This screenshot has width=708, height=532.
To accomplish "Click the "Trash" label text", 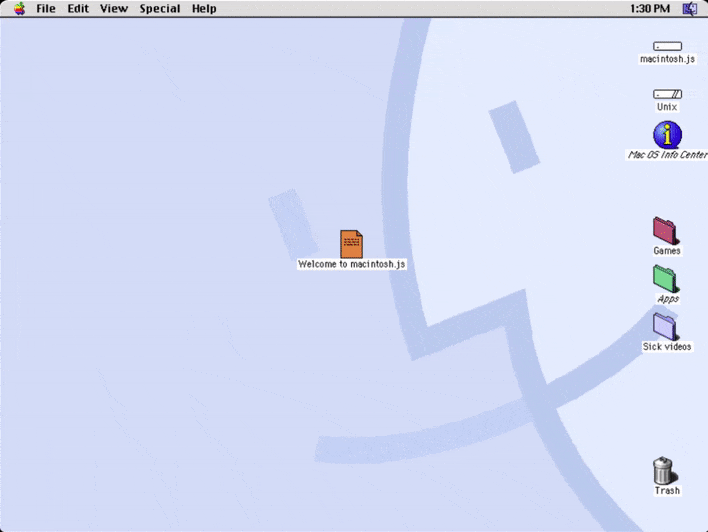I will click(667, 490).
